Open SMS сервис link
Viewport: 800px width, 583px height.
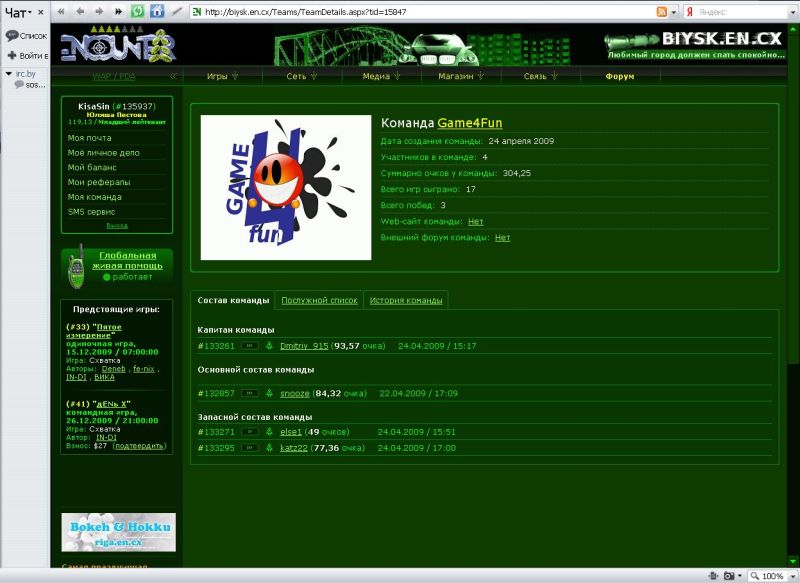91,212
